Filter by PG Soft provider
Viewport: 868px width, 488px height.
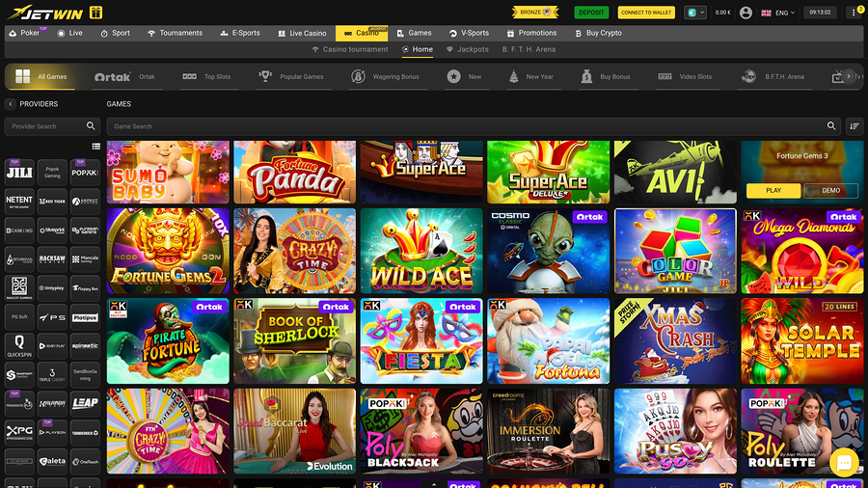(19, 317)
